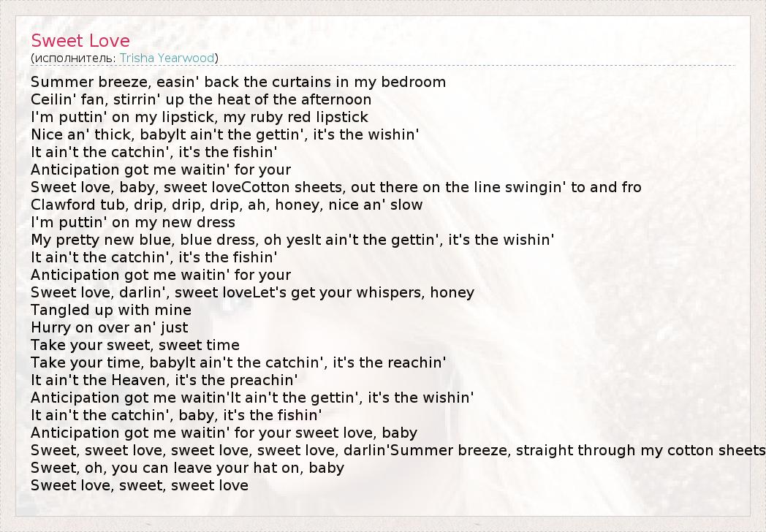Click the lyric line starting 'Summer breeze, easin''
766x532 pixels.
click(238, 82)
